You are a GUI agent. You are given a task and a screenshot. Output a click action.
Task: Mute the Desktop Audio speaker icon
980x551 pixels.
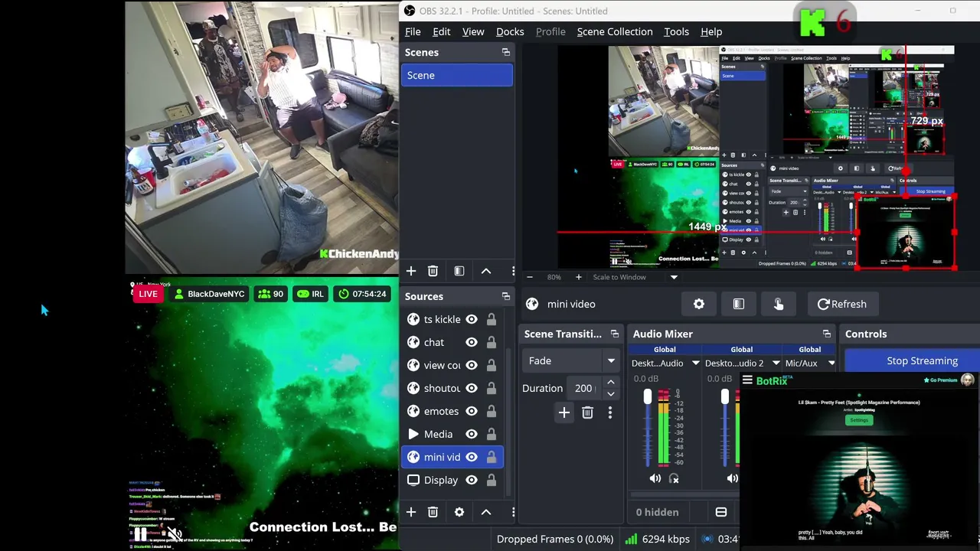(x=655, y=478)
